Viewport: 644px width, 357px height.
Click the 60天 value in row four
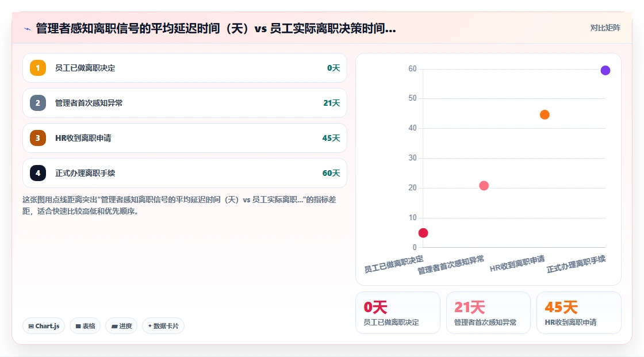[x=331, y=173]
